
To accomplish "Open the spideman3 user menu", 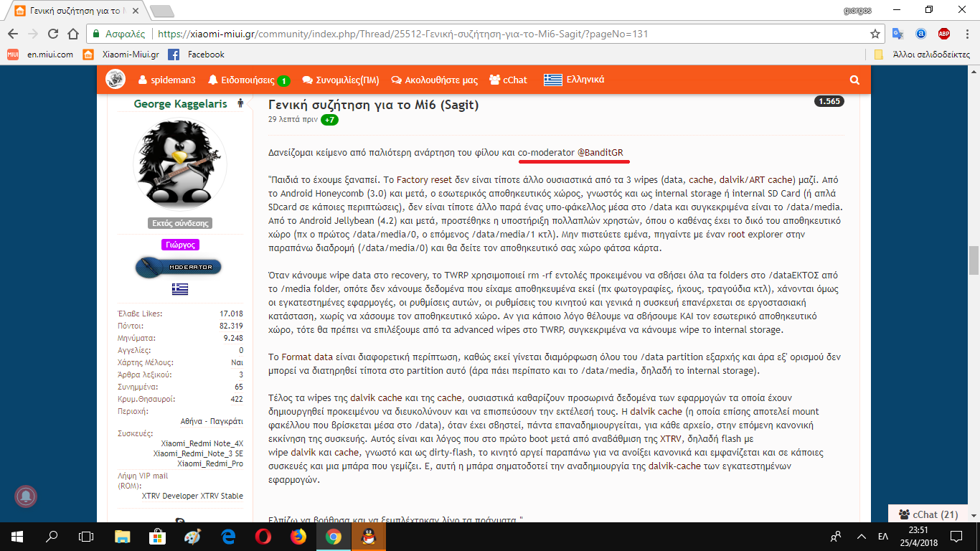I will click(167, 80).
